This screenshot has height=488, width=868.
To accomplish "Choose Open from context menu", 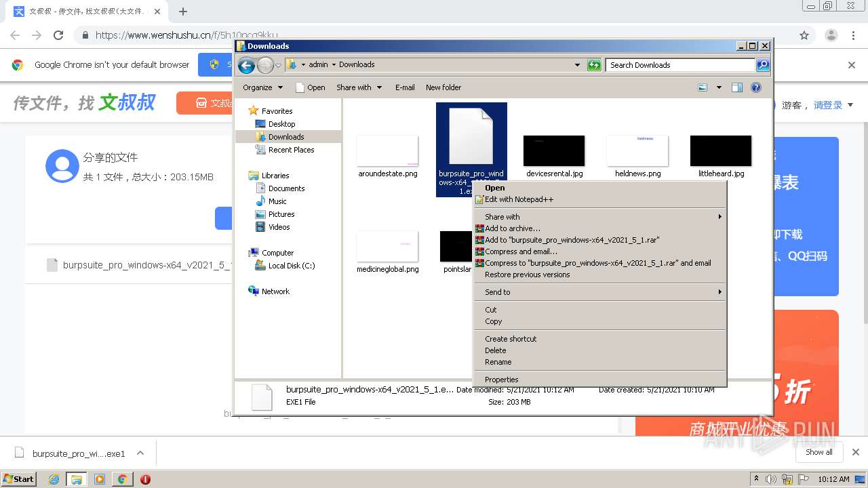I will pyautogui.click(x=599, y=188).
